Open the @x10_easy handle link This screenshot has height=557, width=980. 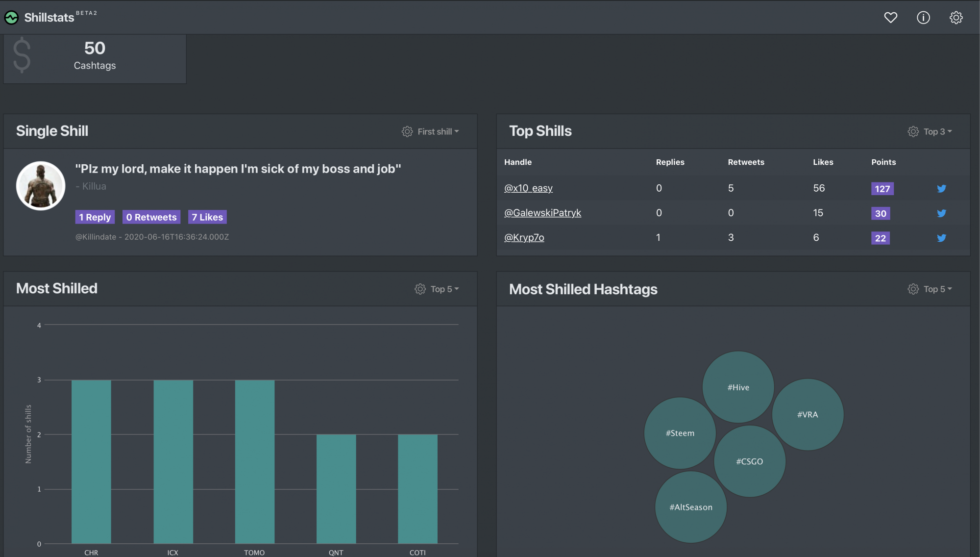pos(528,188)
